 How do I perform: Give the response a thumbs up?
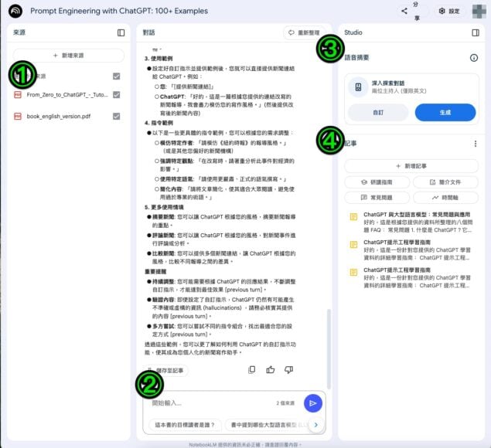click(x=271, y=370)
